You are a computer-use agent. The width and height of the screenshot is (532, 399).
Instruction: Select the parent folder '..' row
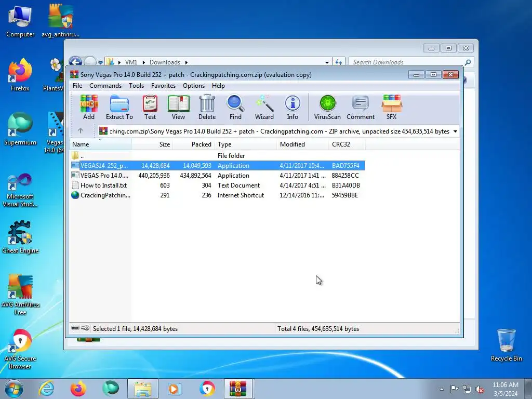(x=218, y=156)
